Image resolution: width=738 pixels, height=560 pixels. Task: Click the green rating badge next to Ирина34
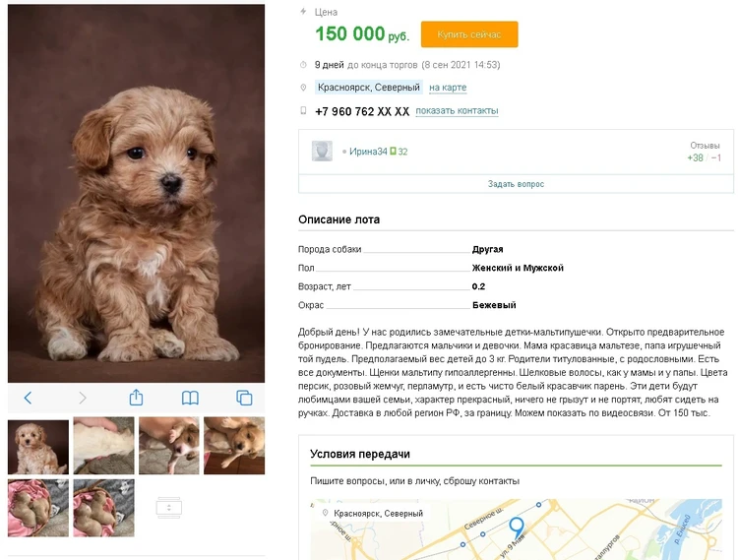click(393, 152)
